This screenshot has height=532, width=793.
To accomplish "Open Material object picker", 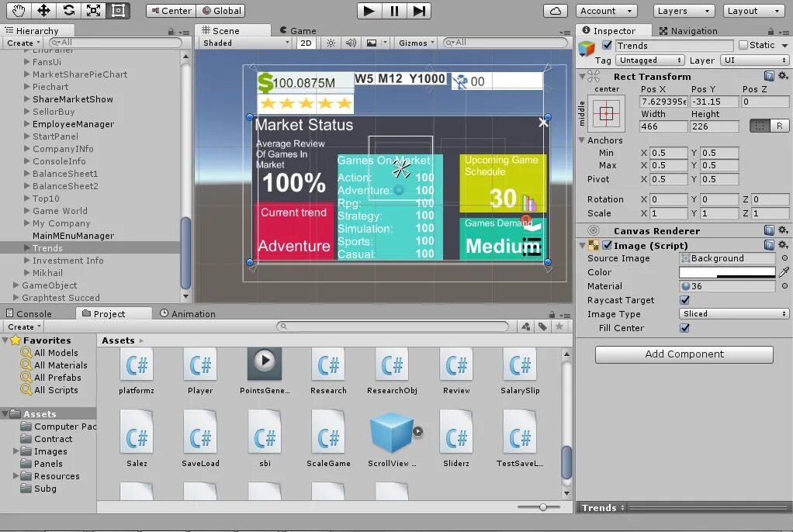I will [784, 285].
